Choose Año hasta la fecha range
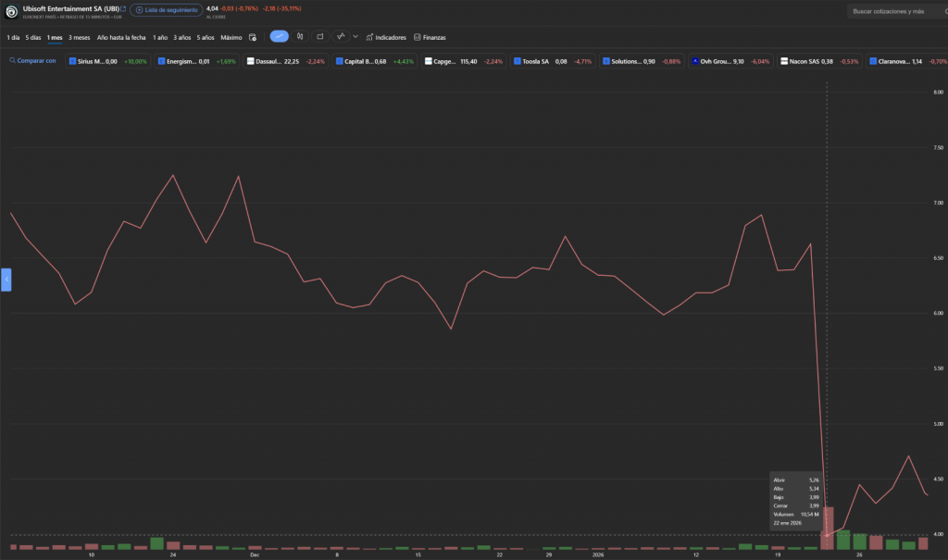The image size is (948, 560). (x=121, y=37)
